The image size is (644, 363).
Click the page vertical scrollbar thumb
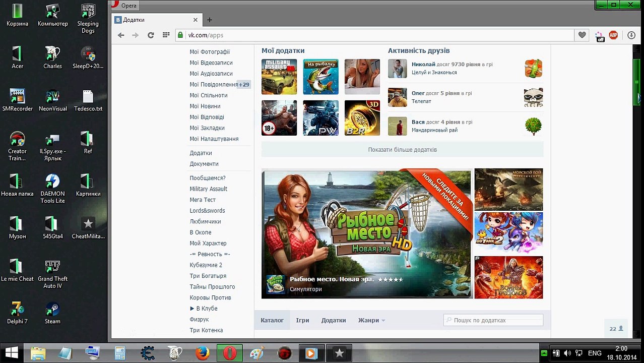637,82
